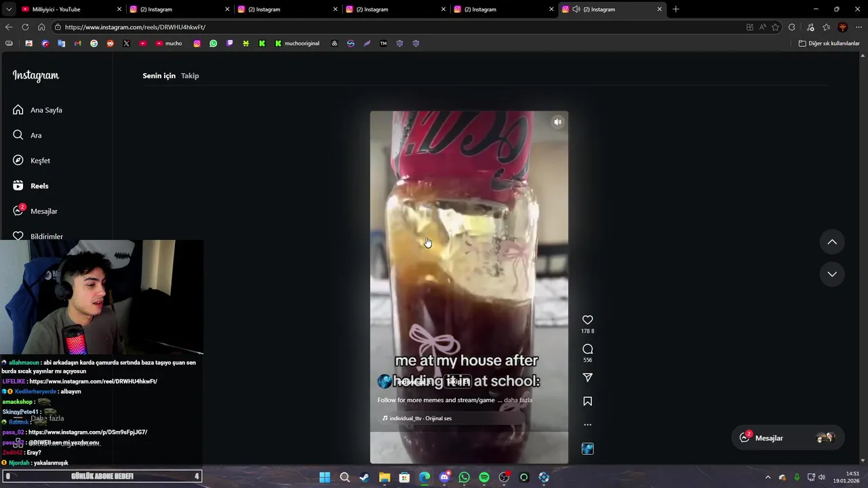Open the mucho YouTube bookmark
The image size is (868, 488).
(169, 43)
